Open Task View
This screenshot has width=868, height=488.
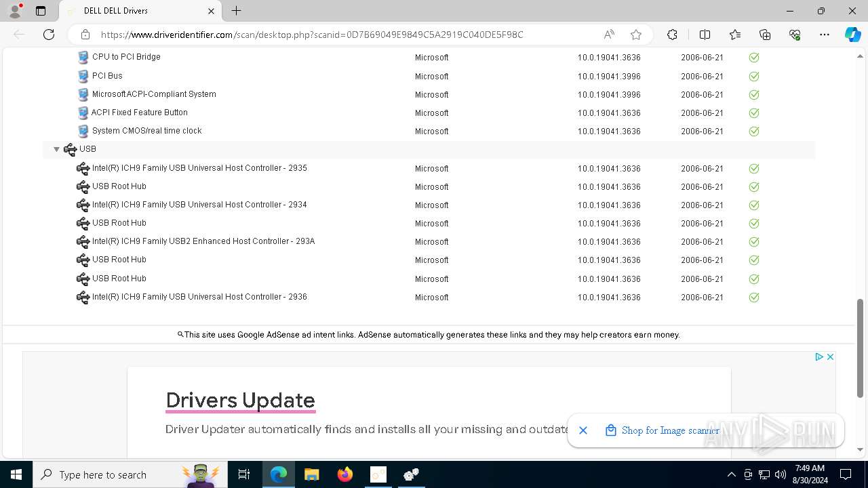coord(244,474)
